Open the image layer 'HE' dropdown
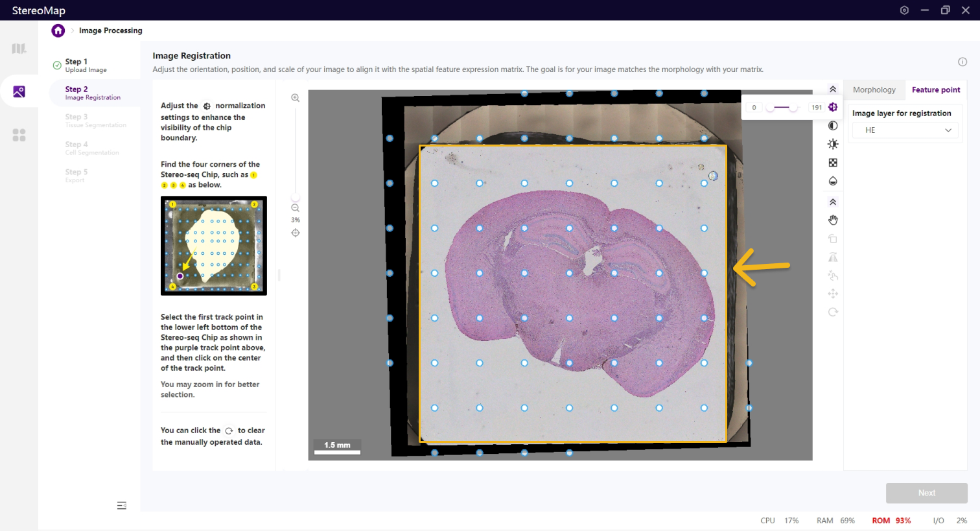This screenshot has height=531, width=980. 904,130
